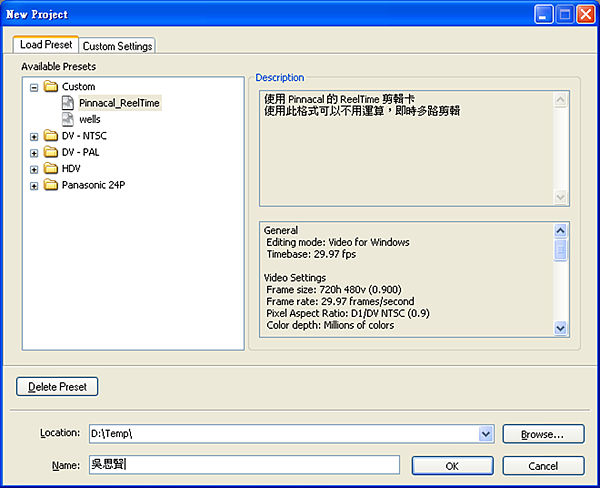Viewport: 600px width, 488px height.
Task: Select the Pinnacal_ReelTime preset file icon
Action: (x=68, y=103)
